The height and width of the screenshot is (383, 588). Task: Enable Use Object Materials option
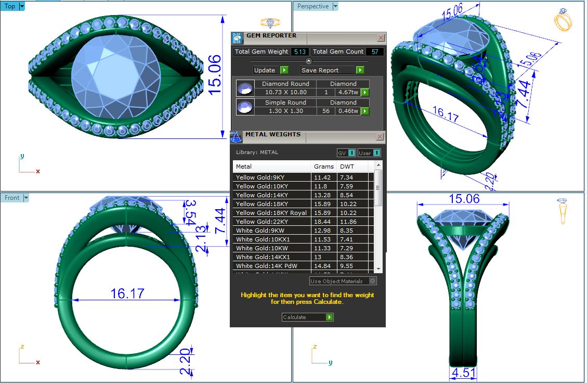click(x=372, y=281)
